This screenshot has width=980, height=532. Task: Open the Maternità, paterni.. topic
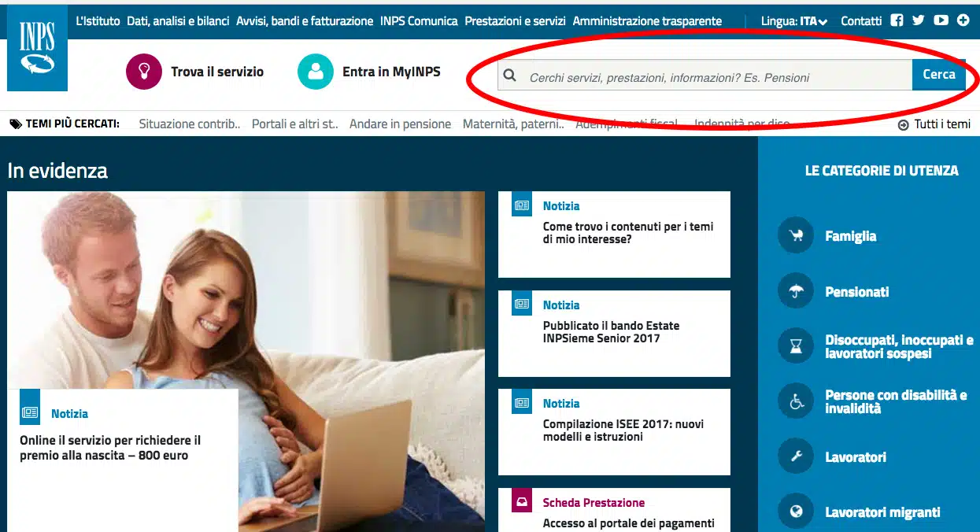click(x=513, y=124)
